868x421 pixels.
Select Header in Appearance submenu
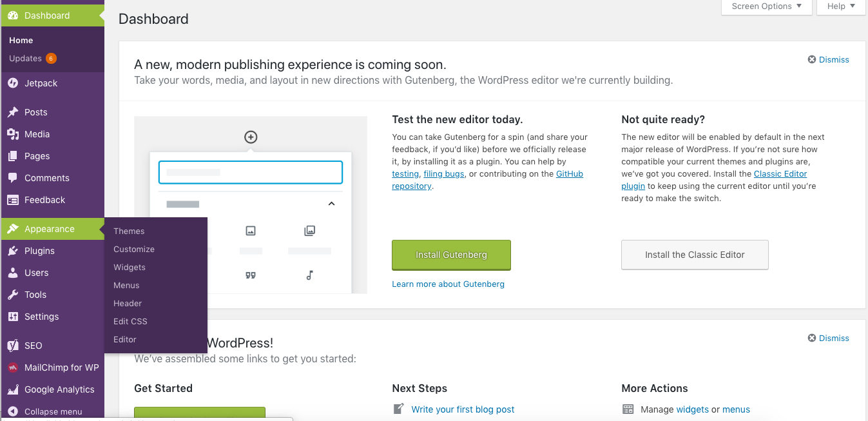click(x=128, y=303)
